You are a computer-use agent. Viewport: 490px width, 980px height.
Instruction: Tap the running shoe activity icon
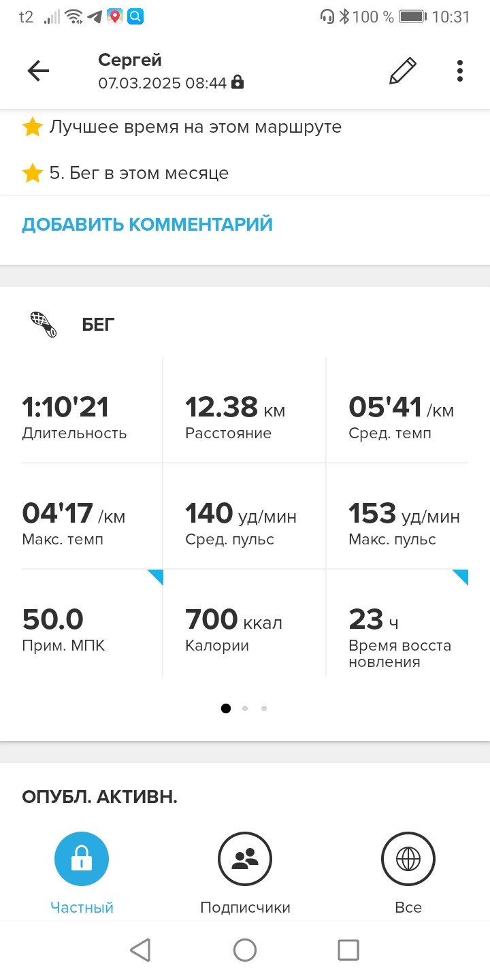[44, 325]
